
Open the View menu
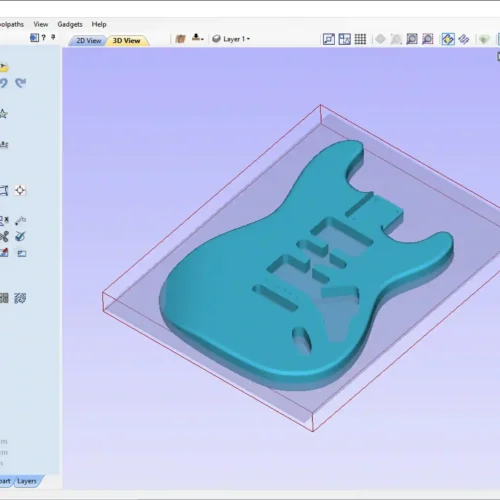click(41, 24)
